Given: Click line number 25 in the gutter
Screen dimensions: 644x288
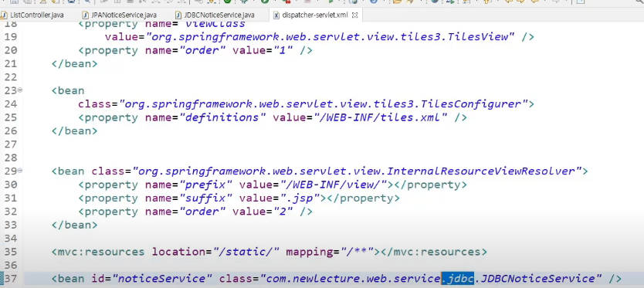Looking at the screenshot, I should (10, 117).
